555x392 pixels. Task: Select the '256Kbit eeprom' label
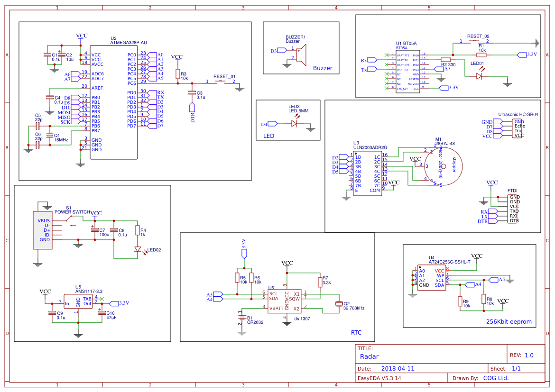coord(509,321)
